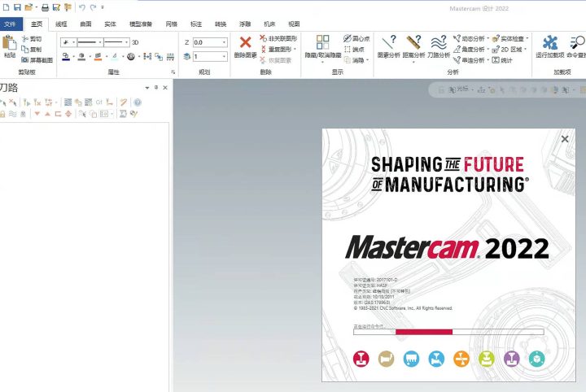Switch to the 线框 ribbon tab
The width and height of the screenshot is (586, 392).
point(61,24)
